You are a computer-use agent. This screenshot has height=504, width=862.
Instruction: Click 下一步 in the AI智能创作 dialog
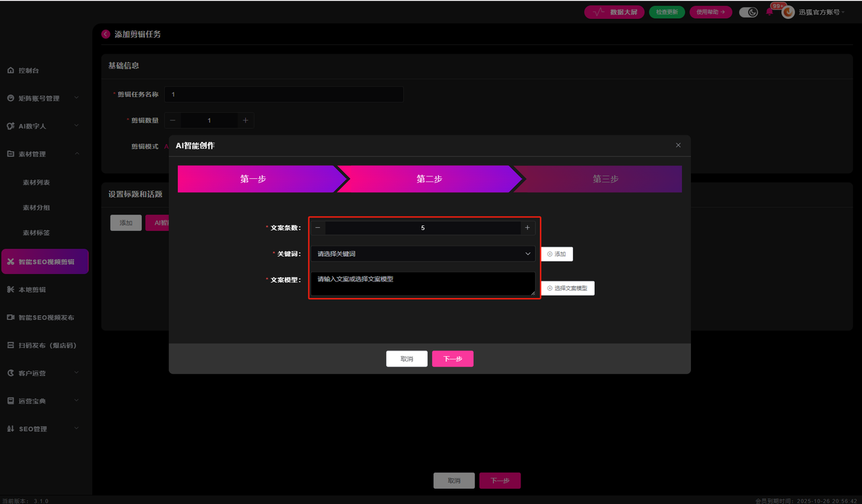coord(453,359)
